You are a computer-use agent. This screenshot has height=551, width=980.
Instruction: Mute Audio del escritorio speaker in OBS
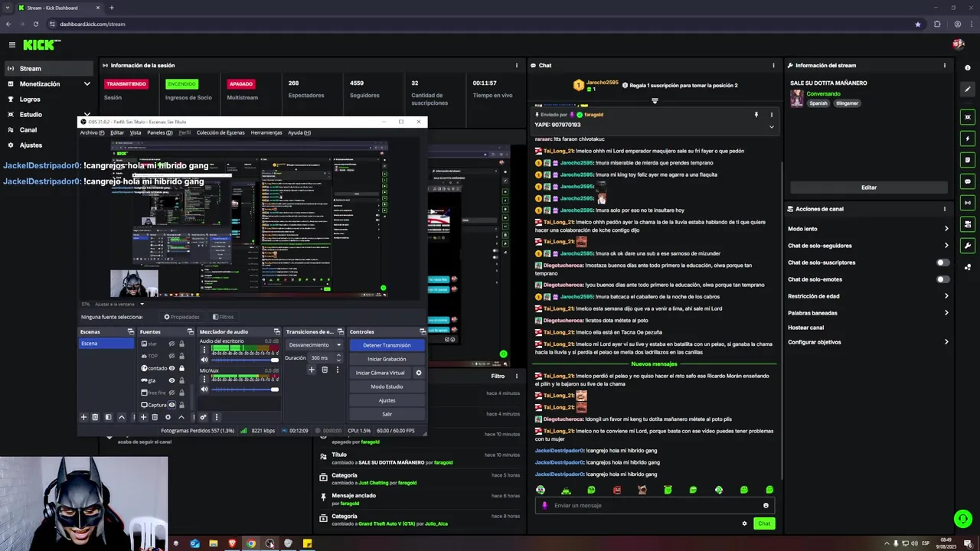[x=204, y=360]
